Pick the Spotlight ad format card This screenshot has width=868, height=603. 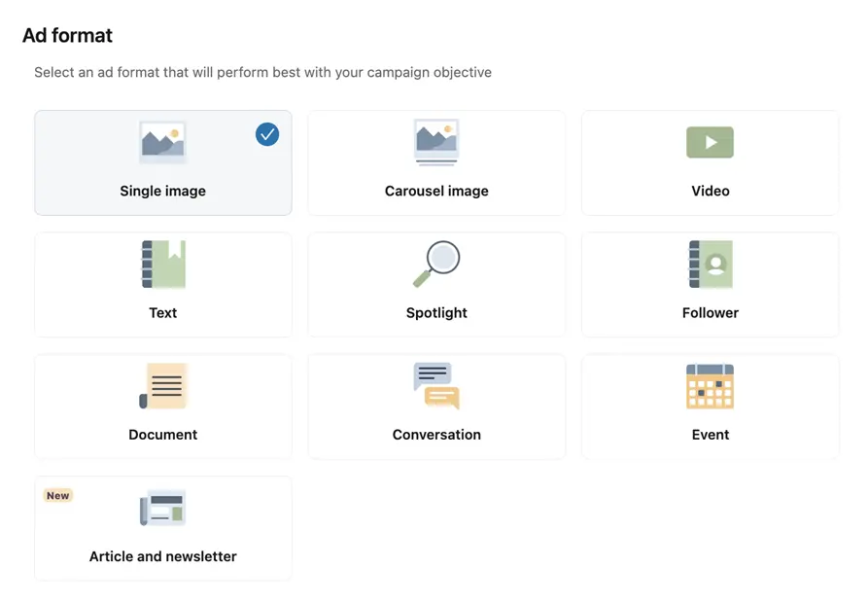pyautogui.click(x=435, y=284)
